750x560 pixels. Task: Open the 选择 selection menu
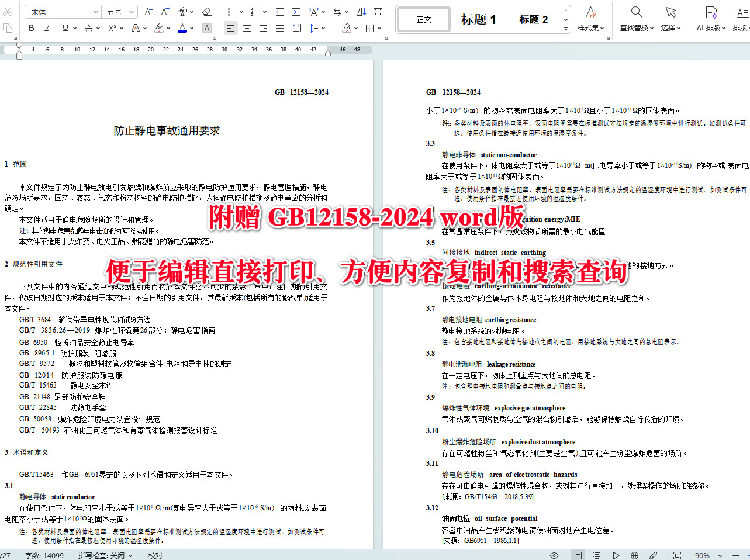tap(670, 19)
